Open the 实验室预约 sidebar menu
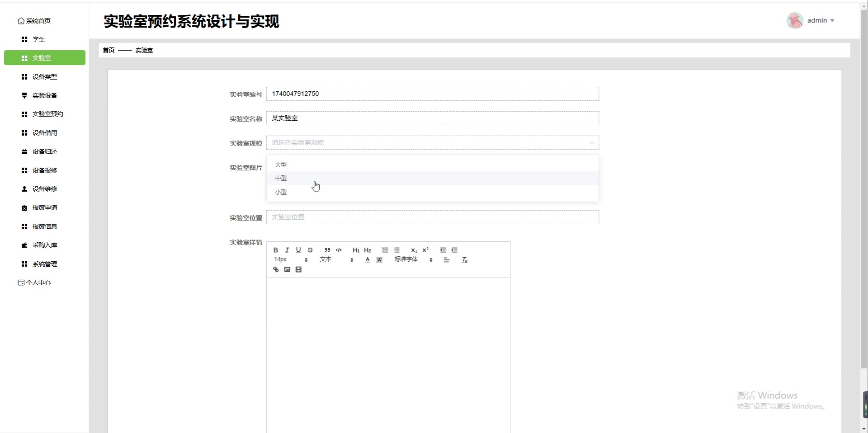 point(45,114)
